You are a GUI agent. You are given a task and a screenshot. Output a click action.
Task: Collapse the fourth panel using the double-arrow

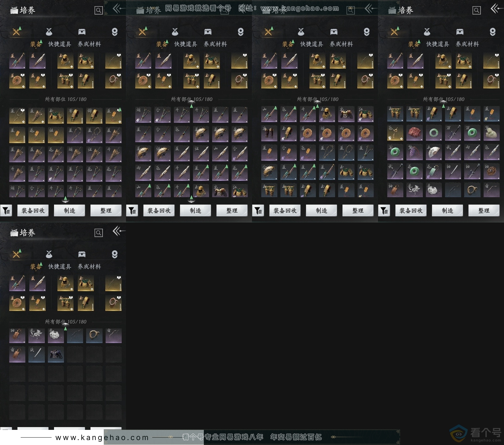coord(497,8)
